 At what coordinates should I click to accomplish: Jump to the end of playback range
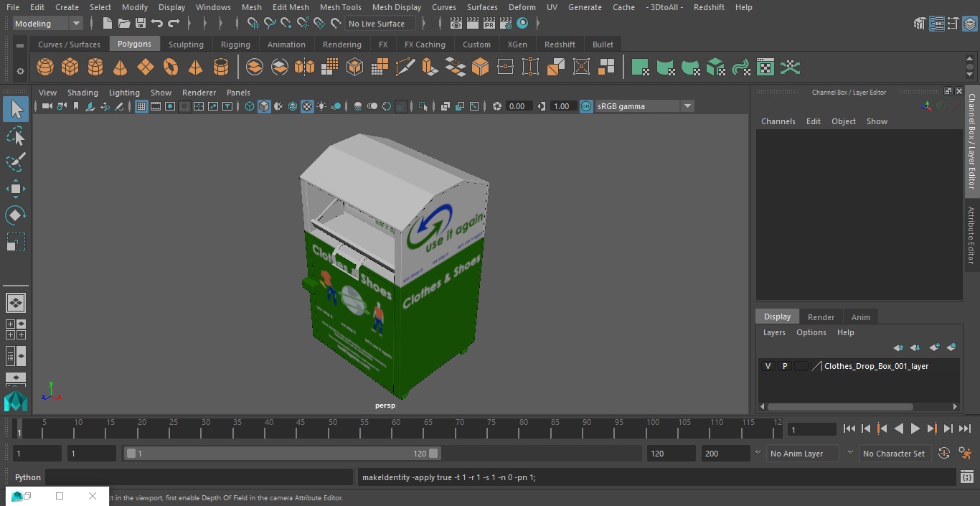click(965, 428)
